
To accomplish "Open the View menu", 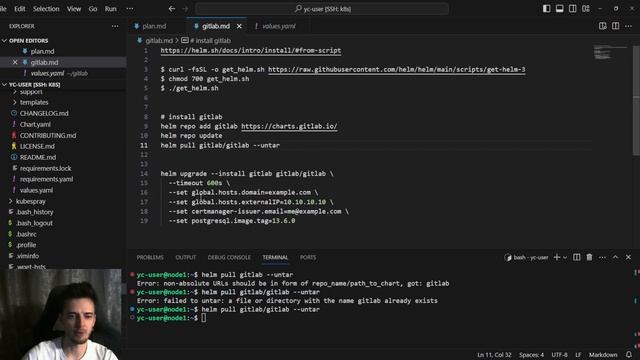I will tap(74, 9).
